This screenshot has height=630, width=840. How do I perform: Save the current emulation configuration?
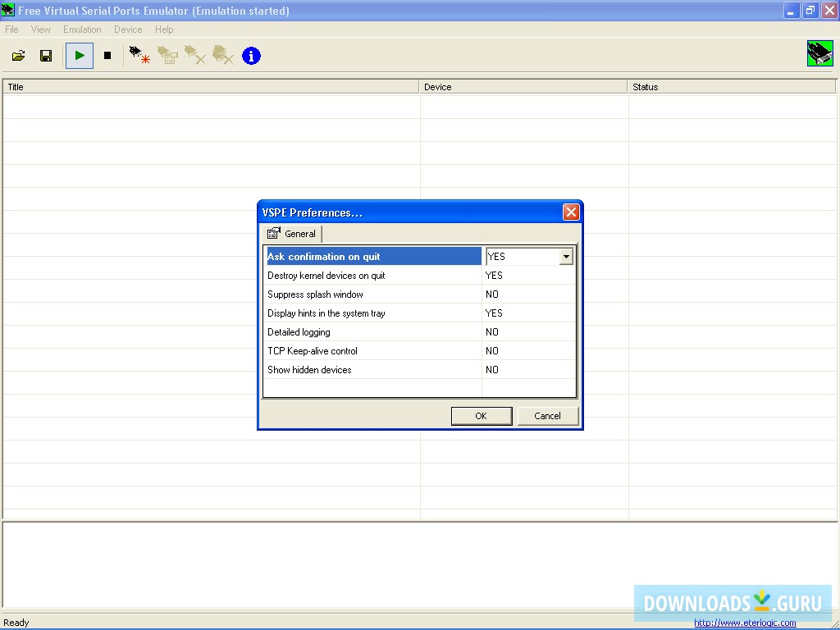click(x=46, y=55)
